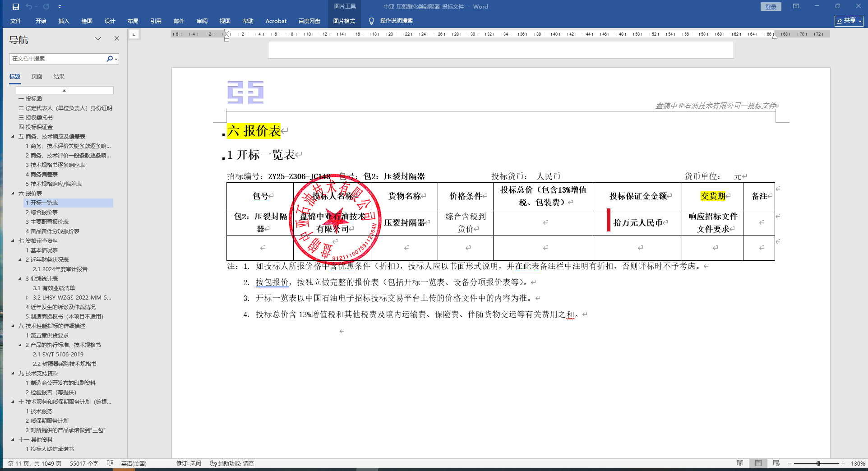Close the 导航 navigation pane

(117, 39)
